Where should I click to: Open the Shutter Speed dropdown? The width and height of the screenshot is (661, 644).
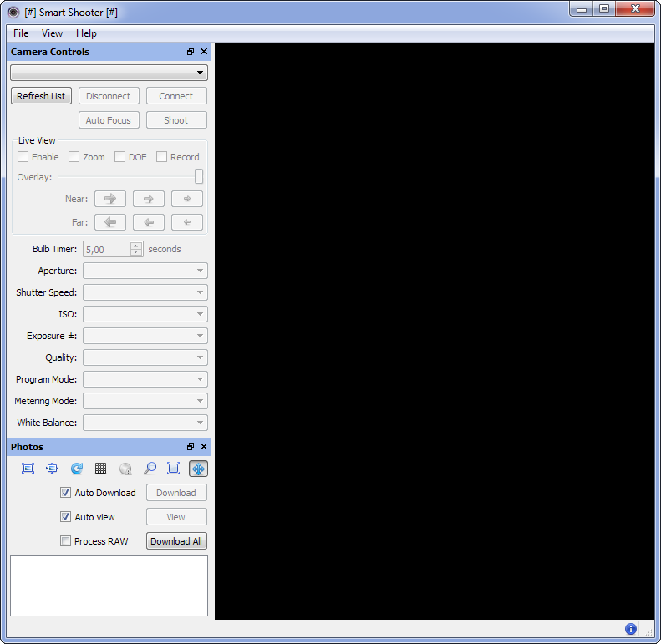coord(145,292)
